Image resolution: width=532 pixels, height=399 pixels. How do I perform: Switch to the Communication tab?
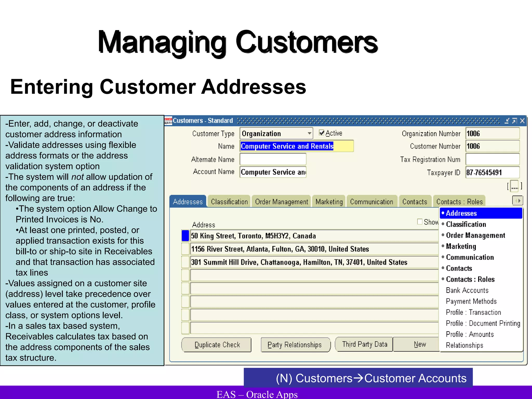[x=372, y=202]
